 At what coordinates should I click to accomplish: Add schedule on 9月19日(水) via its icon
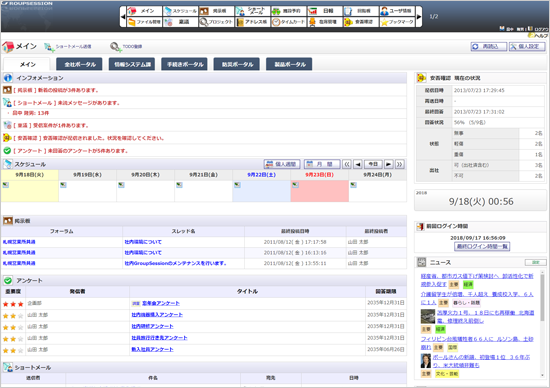click(x=63, y=185)
